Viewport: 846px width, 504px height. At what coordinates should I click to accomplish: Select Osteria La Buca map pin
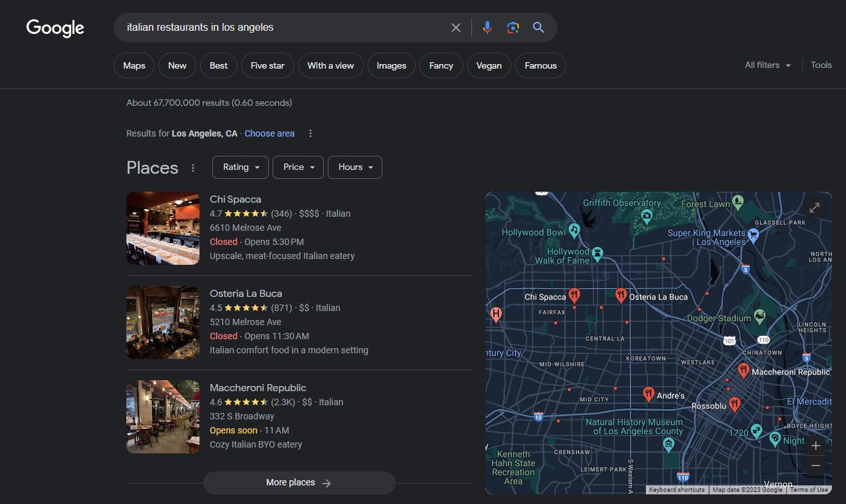[621, 296]
